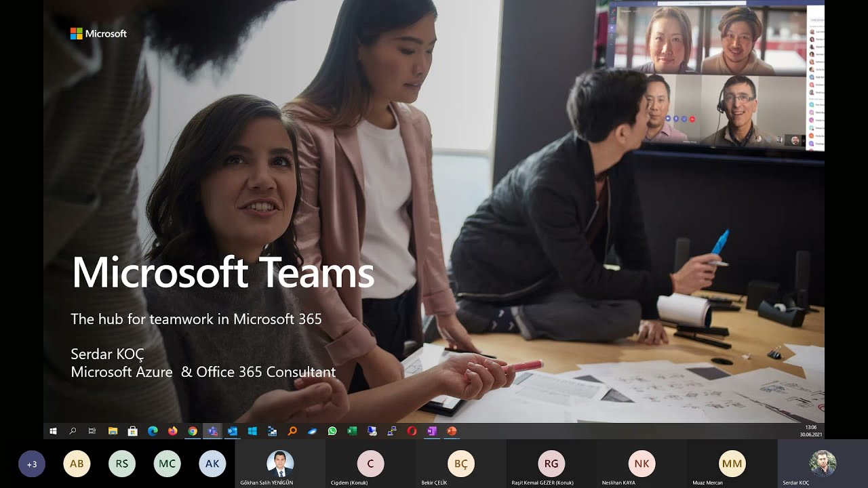
Task: Select Neslihan KAYA participant tile
Action: 642,464
